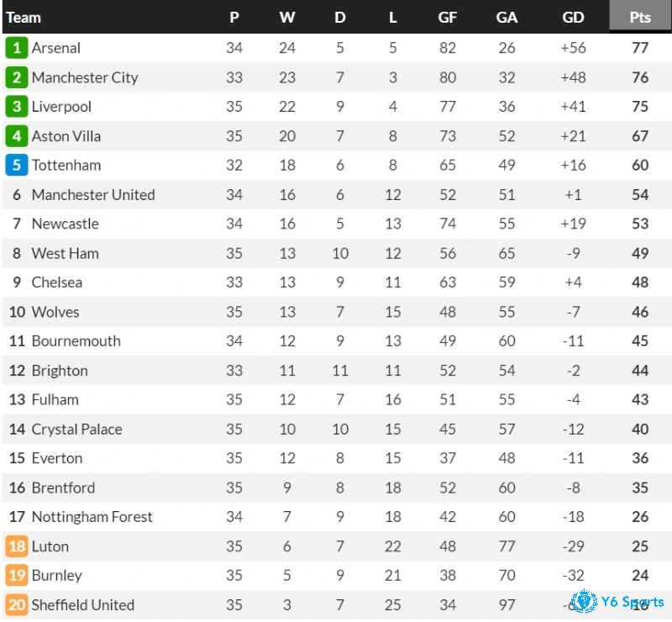Select the Team column header
The image size is (672, 622).
(24, 18)
